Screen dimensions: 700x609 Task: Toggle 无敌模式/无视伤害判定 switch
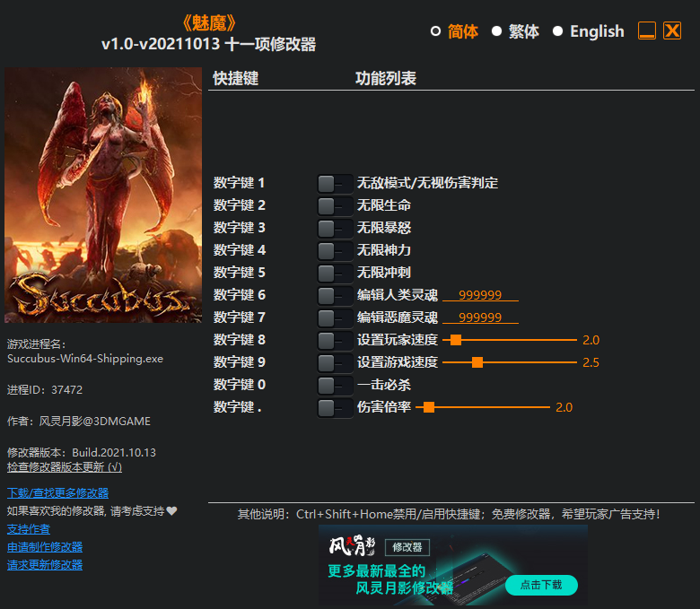click(335, 183)
